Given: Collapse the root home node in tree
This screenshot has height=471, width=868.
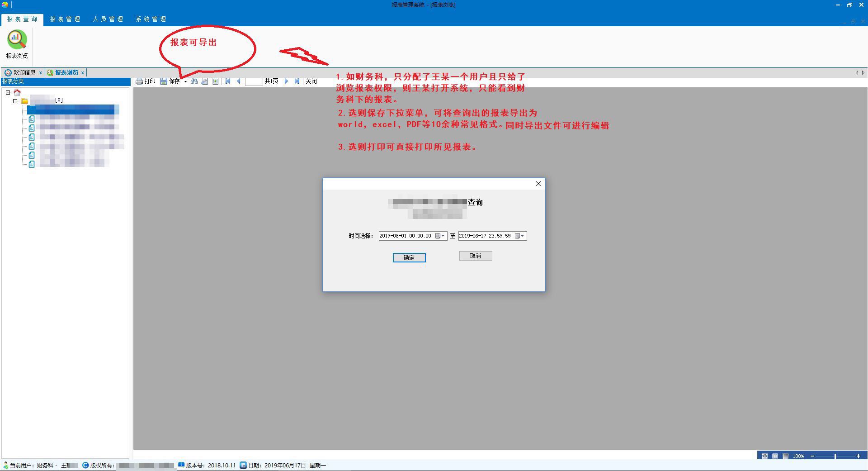Looking at the screenshot, I should pos(8,92).
